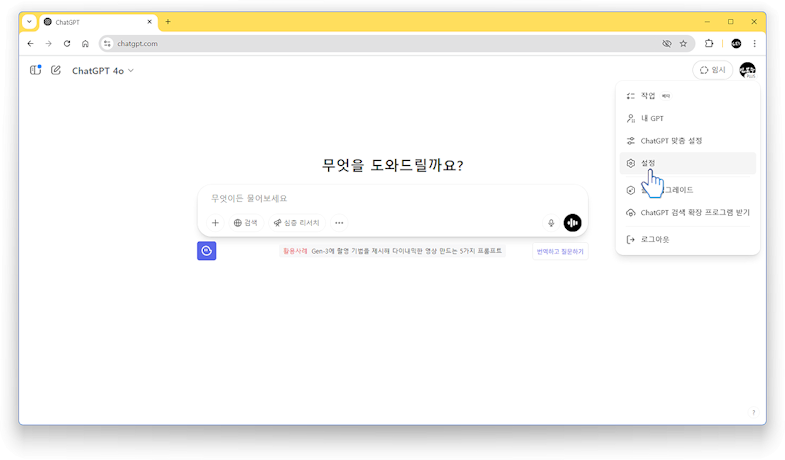Click the 내 GPT person icon

tap(631, 118)
